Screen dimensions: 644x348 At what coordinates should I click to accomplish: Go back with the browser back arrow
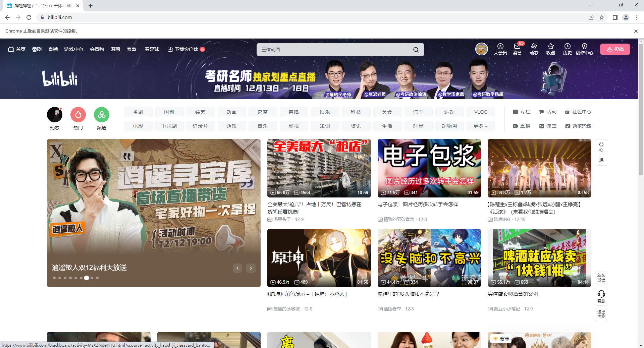point(7,17)
